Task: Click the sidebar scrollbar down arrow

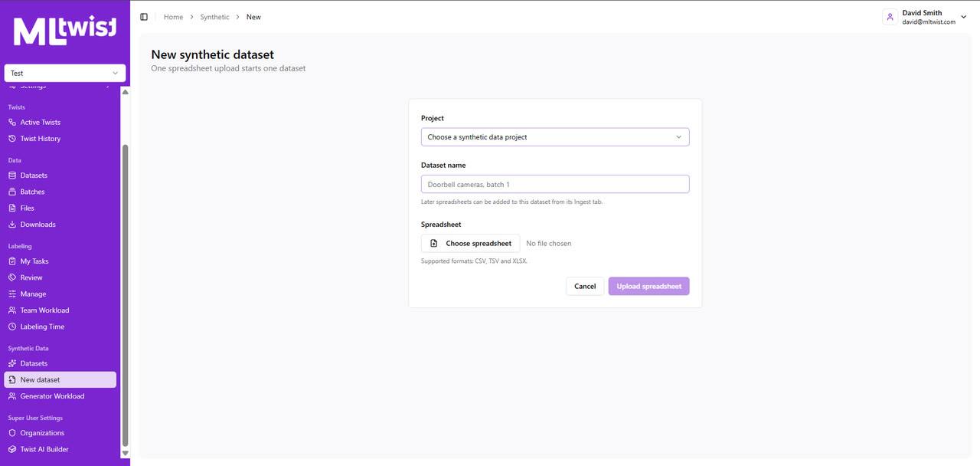Action: [x=126, y=454]
